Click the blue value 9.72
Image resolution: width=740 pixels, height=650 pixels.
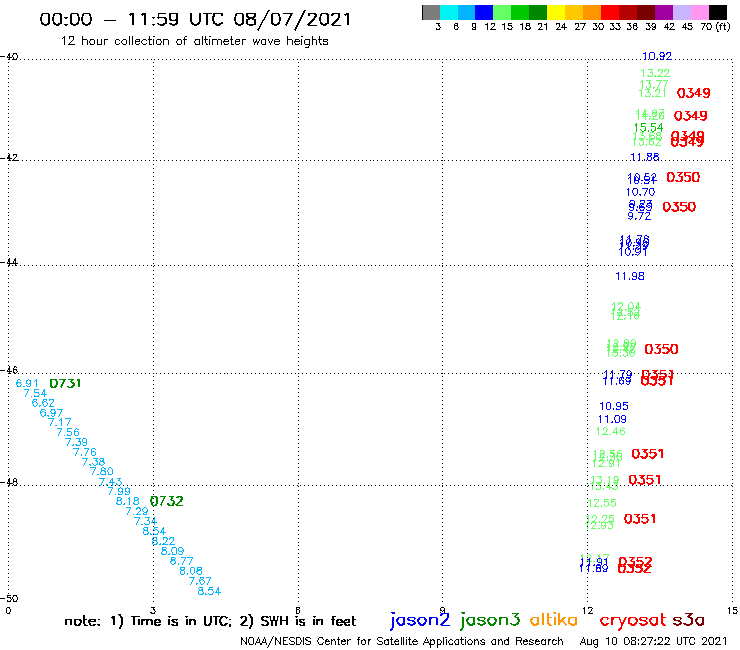click(x=639, y=216)
